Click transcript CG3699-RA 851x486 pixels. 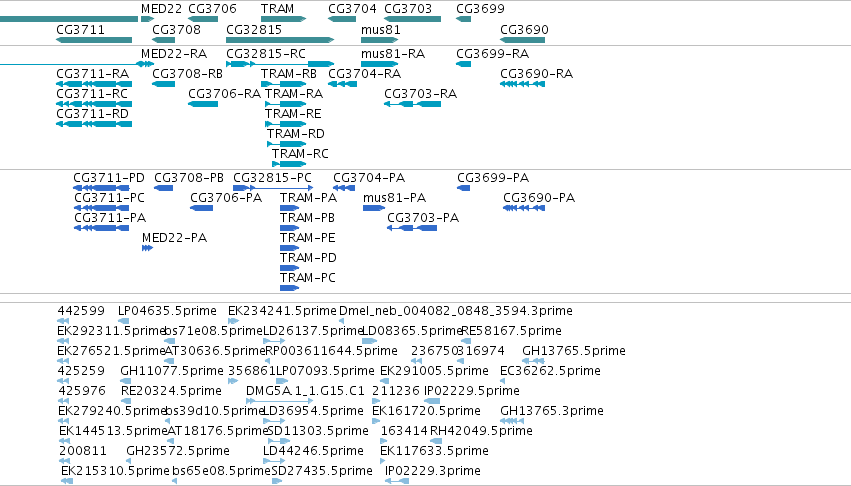[x=492, y=54]
